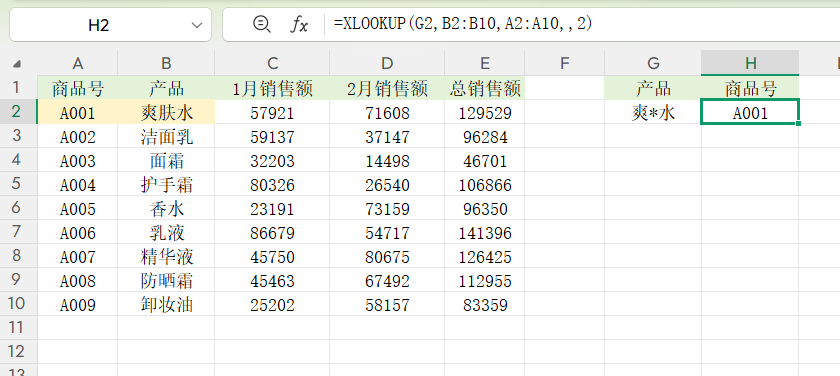The image size is (840, 376).
Task: Select cell with value 80326
Action: click(272, 184)
